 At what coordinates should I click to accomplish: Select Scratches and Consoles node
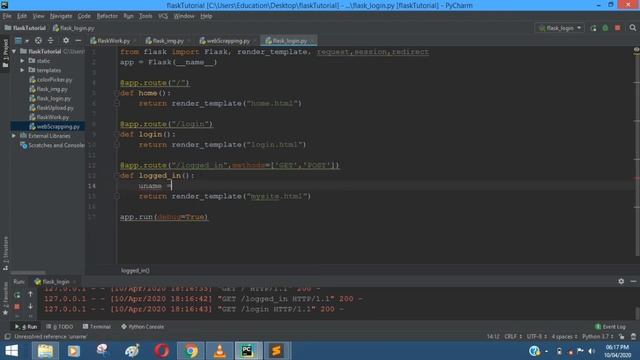(52, 145)
